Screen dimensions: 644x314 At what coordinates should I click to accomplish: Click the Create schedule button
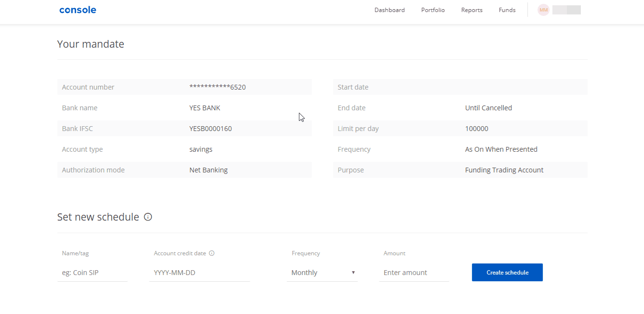pos(507,273)
